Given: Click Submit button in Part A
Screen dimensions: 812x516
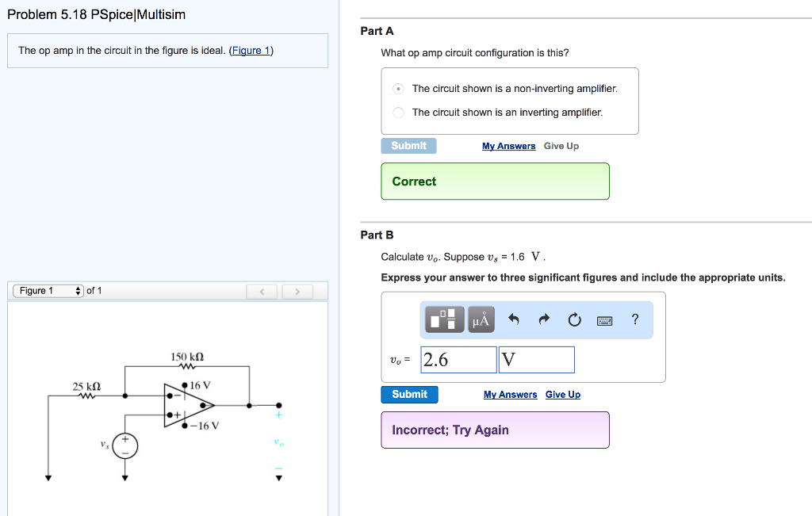Looking at the screenshot, I should (408, 146).
